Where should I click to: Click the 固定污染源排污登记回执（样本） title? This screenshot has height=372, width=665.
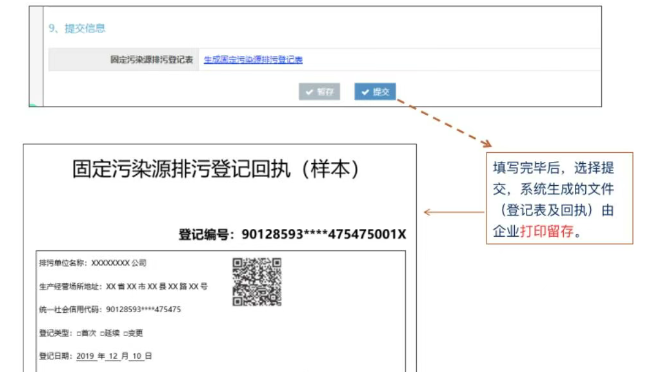(x=216, y=169)
